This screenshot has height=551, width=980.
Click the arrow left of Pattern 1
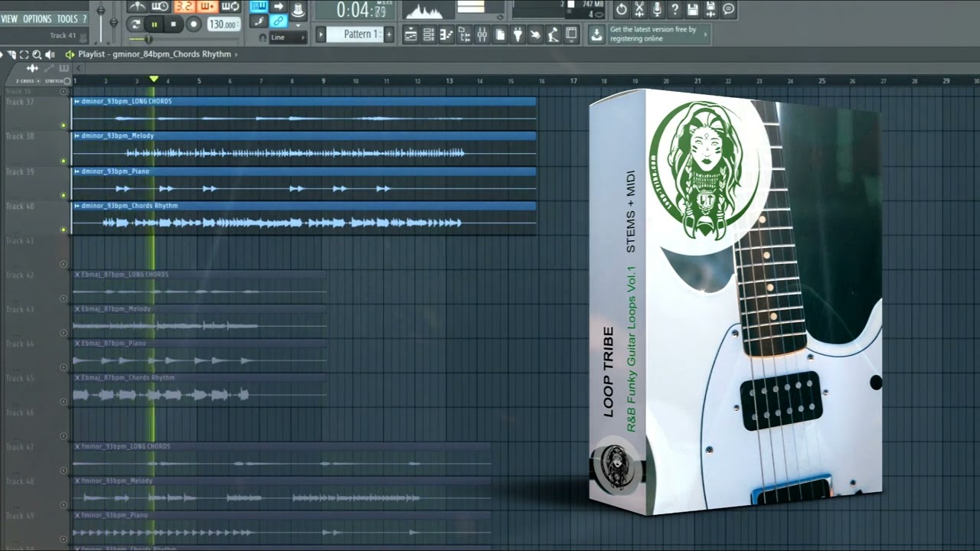point(321,34)
